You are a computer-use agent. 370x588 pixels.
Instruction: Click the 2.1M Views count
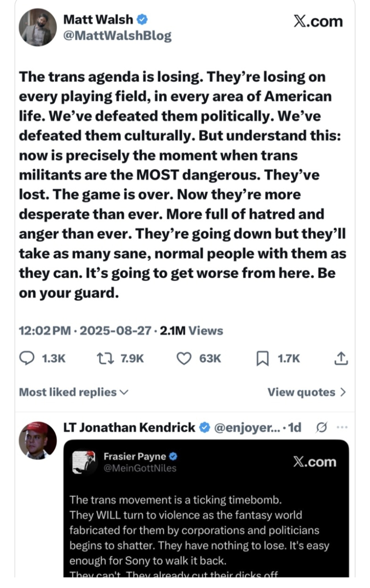tap(192, 331)
